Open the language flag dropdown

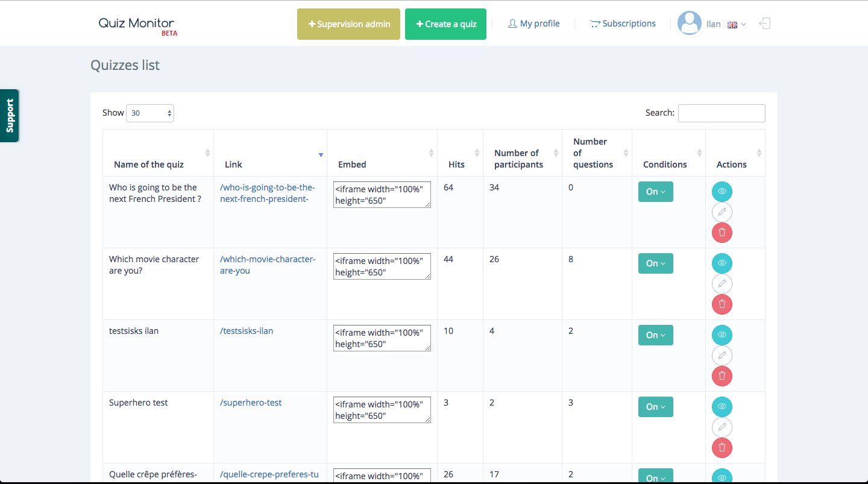736,25
